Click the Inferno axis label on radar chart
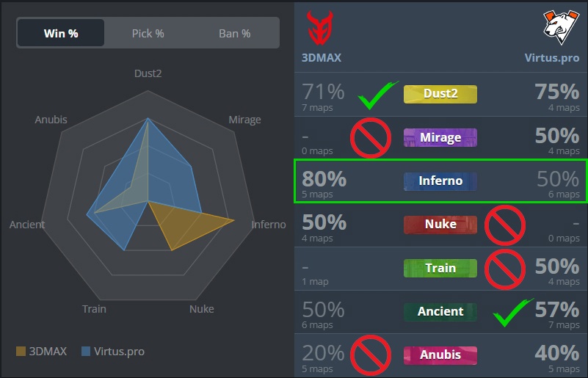 [269, 225]
